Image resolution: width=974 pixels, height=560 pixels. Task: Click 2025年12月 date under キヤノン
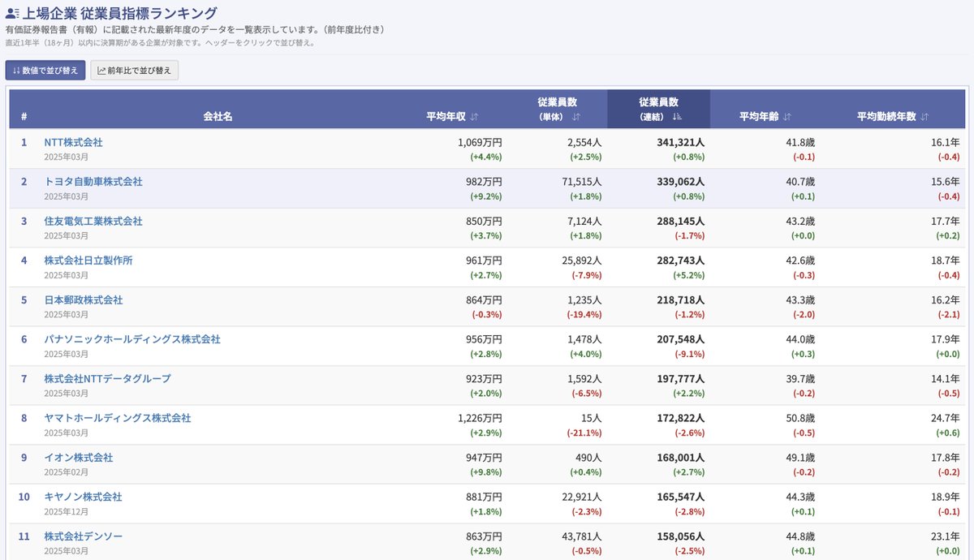point(66,511)
